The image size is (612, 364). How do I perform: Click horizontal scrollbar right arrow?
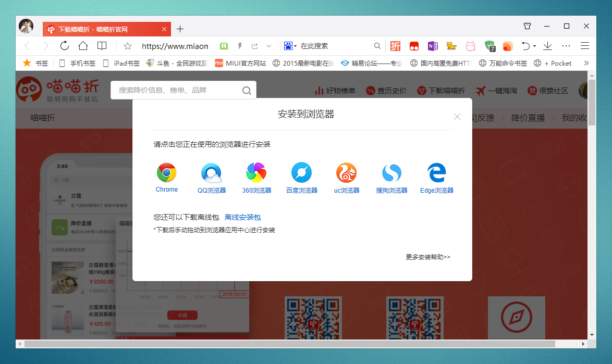(583, 344)
